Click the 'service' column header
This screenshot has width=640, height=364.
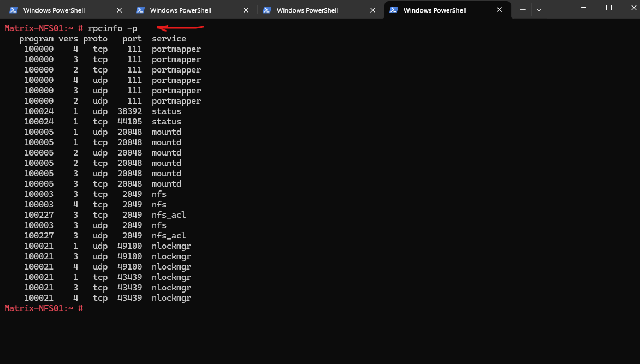pos(169,39)
